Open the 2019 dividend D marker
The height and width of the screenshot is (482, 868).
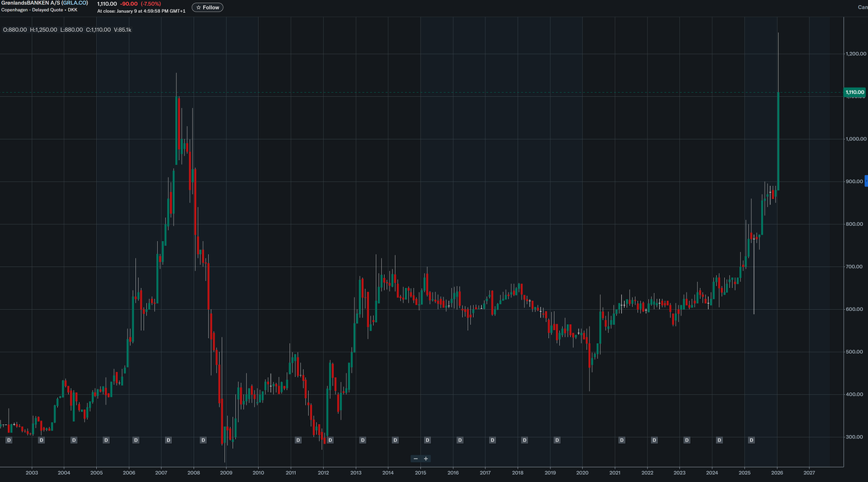tap(557, 439)
